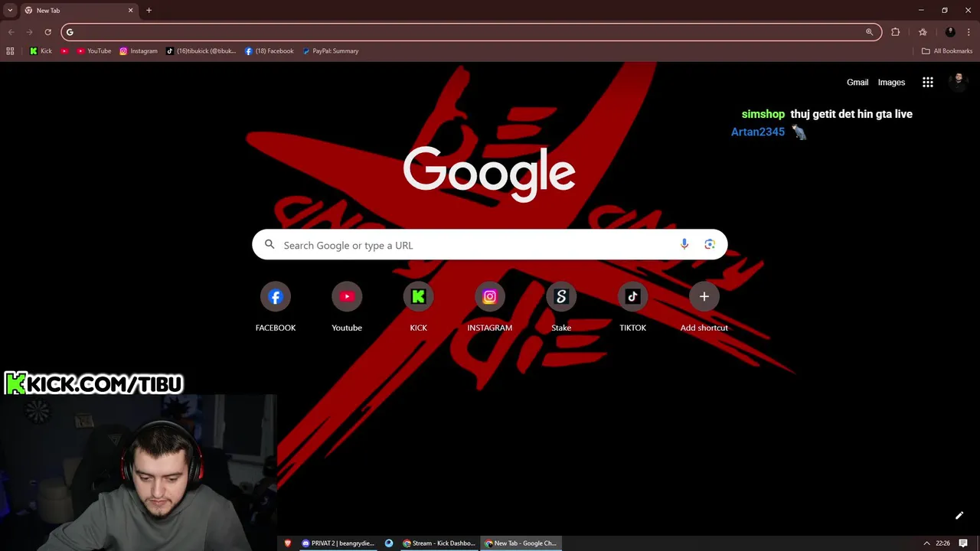Click the simshop chat username
This screenshot has height=551, width=980.
pos(763,114)
